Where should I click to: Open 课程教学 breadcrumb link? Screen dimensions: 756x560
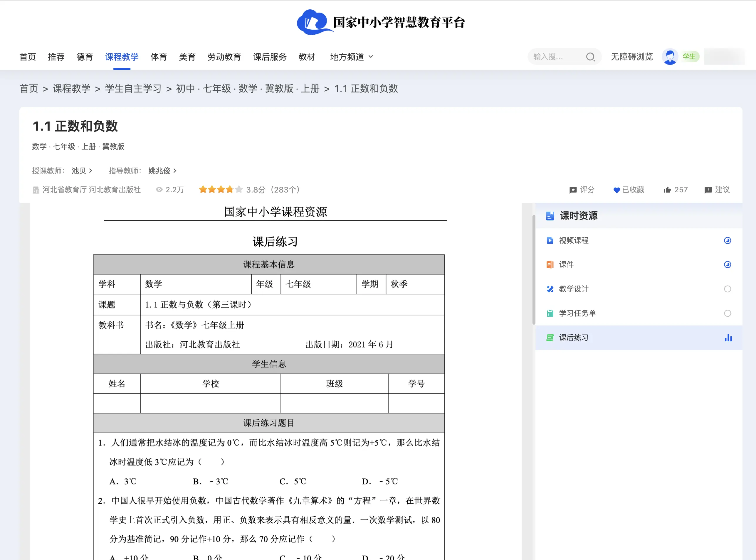click(x=72, y=88)
